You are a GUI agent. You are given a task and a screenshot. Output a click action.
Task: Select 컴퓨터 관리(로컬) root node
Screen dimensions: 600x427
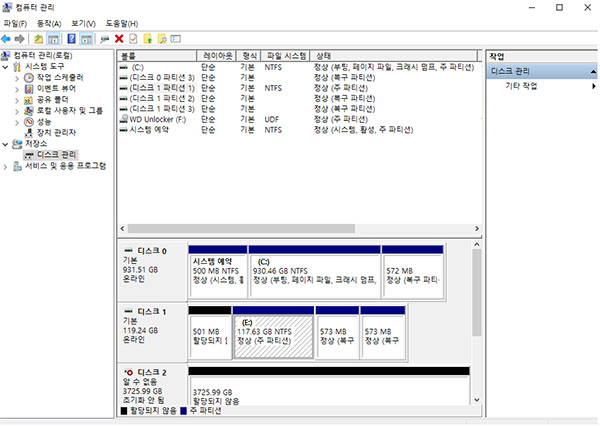pos(43,55)
